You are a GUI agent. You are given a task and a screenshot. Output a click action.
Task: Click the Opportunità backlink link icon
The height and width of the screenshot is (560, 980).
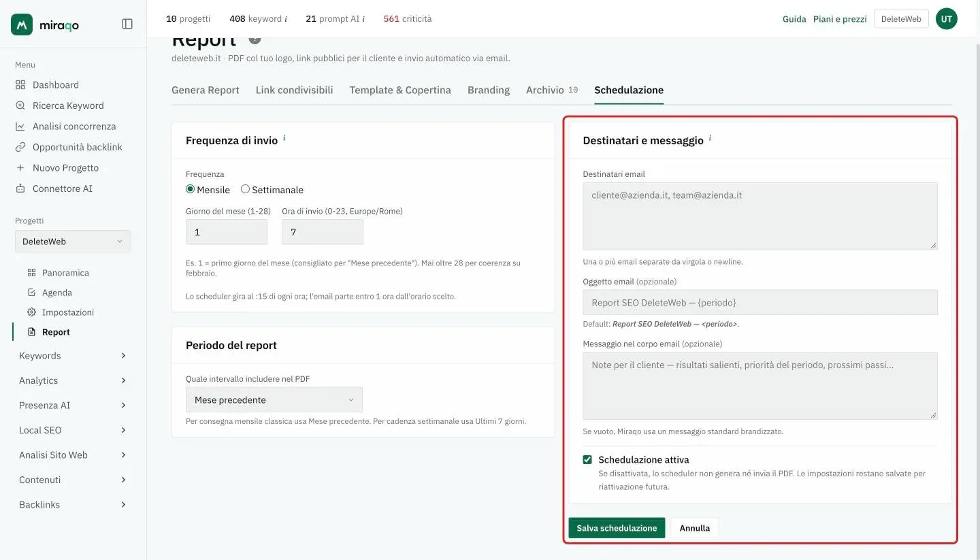(20, 147)
